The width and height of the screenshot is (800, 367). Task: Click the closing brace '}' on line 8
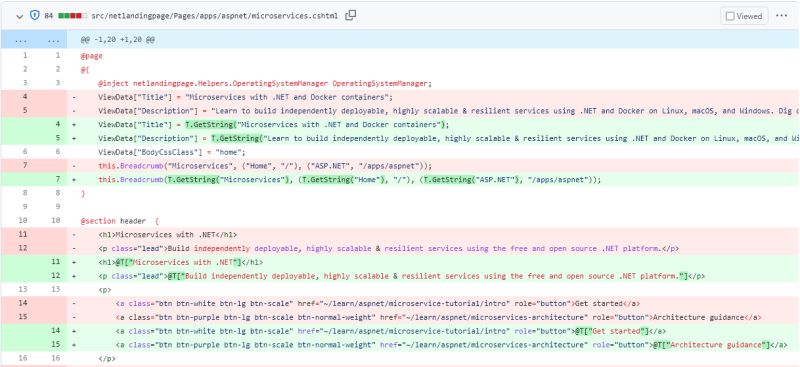tap(83, 194)
